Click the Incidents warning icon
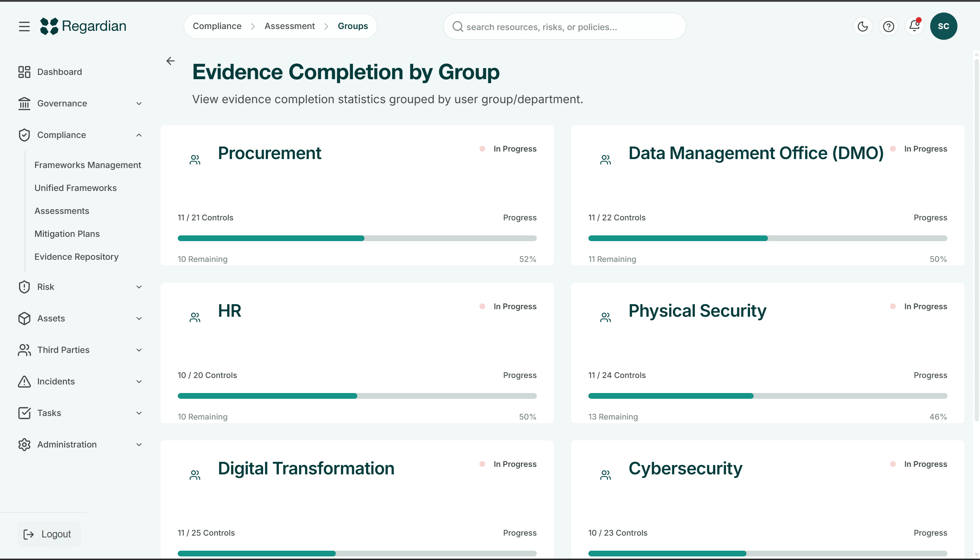The height and width of the screenshot is (560, 980). pyautogui.click(x=24, y=381)
